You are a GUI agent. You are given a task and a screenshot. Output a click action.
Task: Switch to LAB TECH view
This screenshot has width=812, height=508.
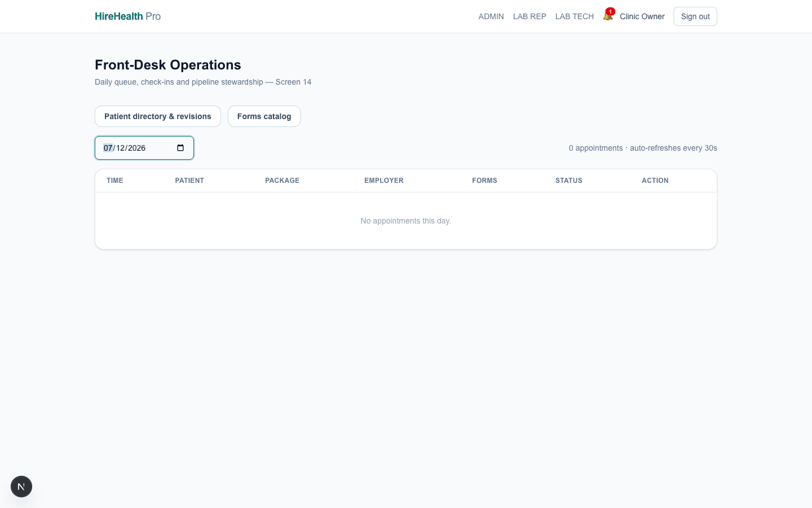[x=575, y=16]
